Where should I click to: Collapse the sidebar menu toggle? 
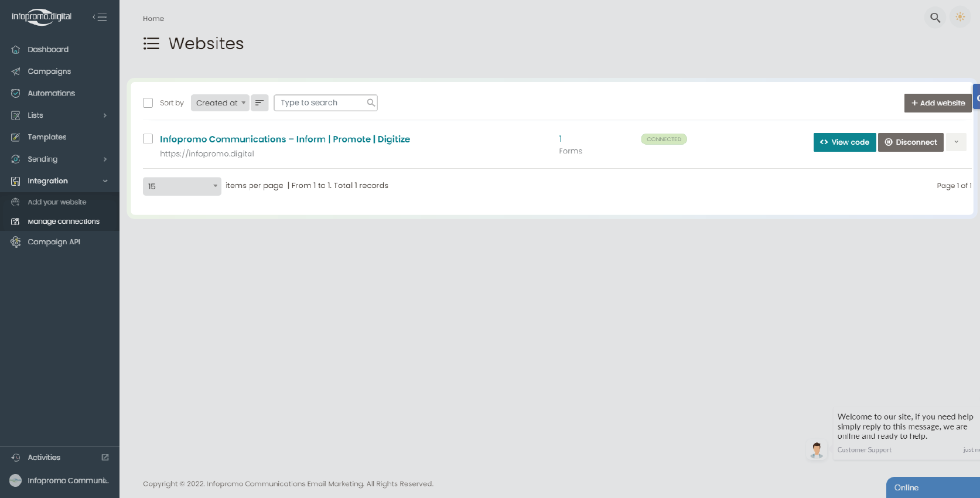click(100, 17)
